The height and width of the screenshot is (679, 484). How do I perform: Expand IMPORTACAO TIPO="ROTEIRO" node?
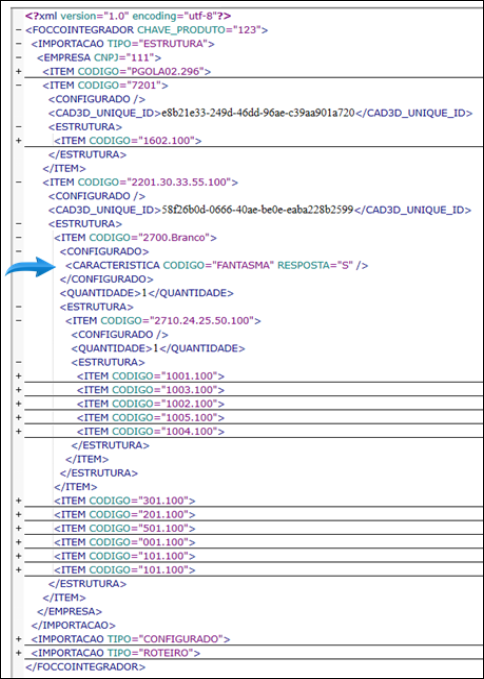18,653
